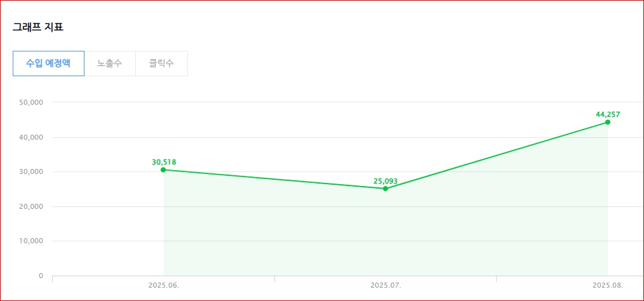Screen dimensions: 644x301
Task: Click the 40,000 y-axis label
Action: [31, 137]
